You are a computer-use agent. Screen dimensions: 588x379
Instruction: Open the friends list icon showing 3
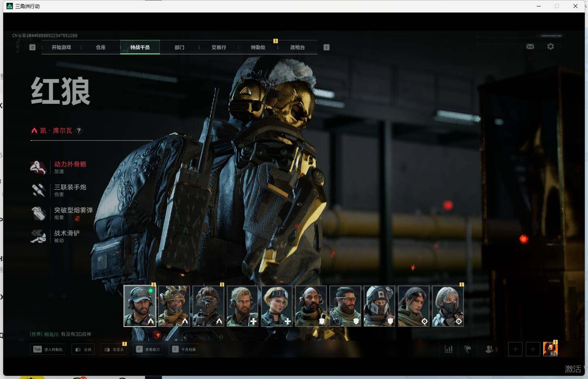(491, 349)
